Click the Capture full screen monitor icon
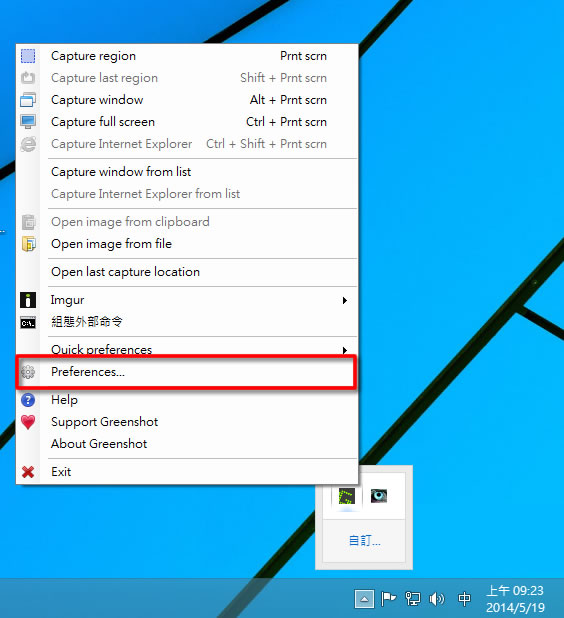564x618 pixels. tap(28, 122)
